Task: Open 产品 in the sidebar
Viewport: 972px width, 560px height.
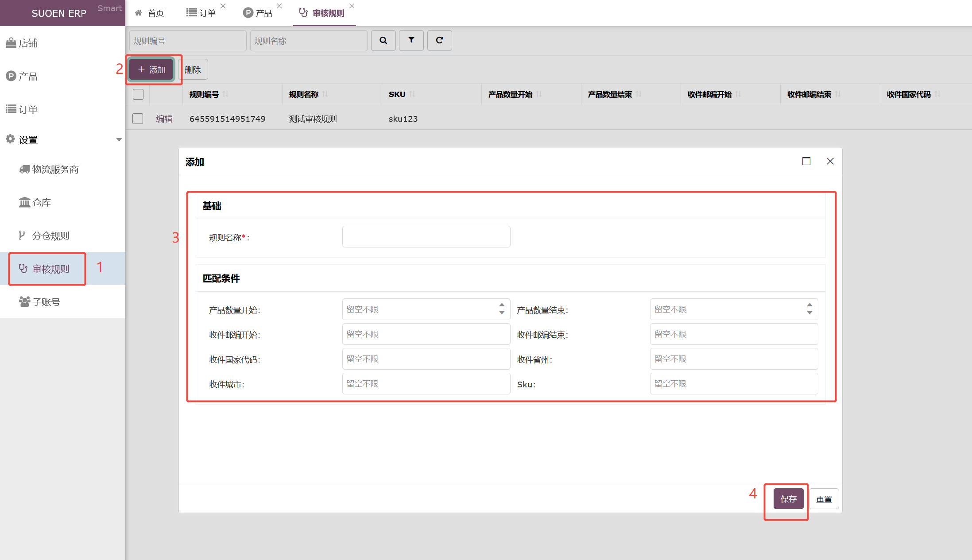Action: click(x=62, y=76)
